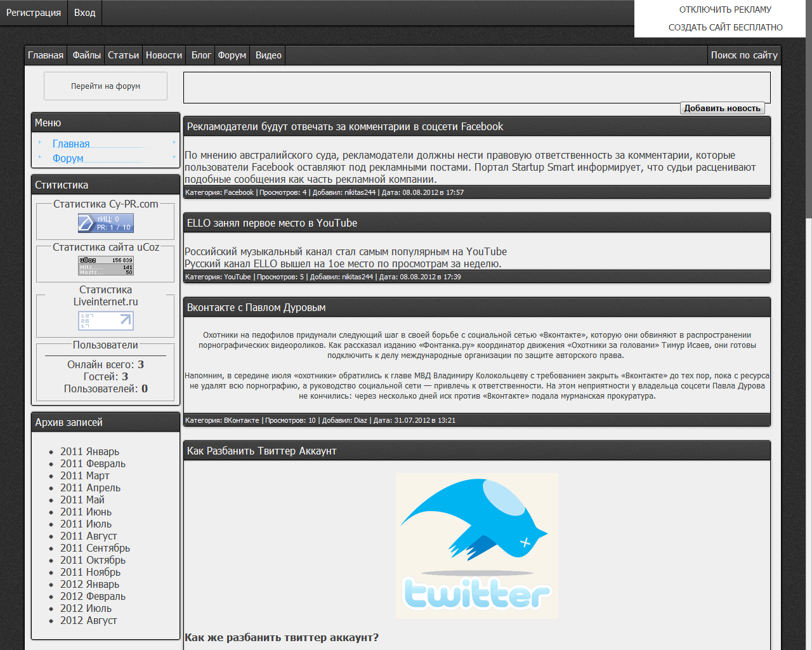Click СОЗДАТЬ САЙТ БЕСПЛАТНО link
The width and height of the screenshot is (812, 650).
725,27
